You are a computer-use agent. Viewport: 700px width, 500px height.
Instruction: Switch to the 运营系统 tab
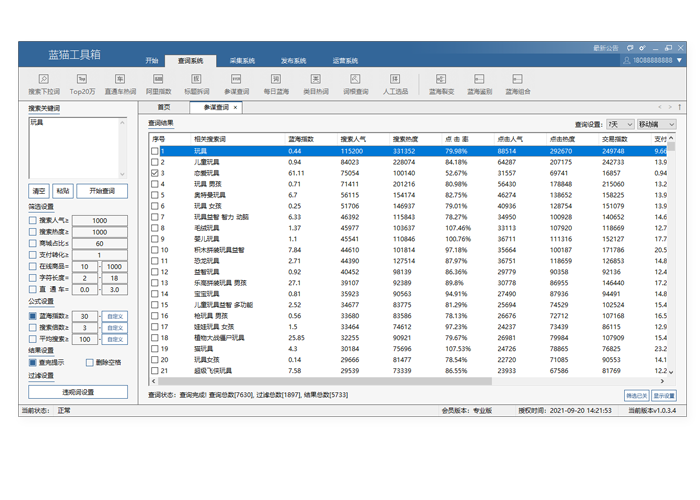click(x=346, y=61)
